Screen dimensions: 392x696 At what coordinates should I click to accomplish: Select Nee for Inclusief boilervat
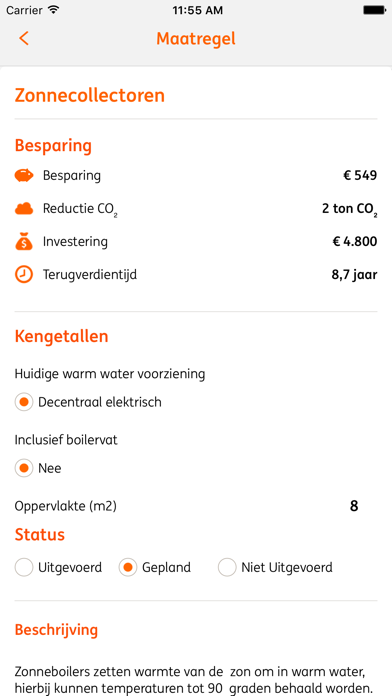tap(24, 468)
